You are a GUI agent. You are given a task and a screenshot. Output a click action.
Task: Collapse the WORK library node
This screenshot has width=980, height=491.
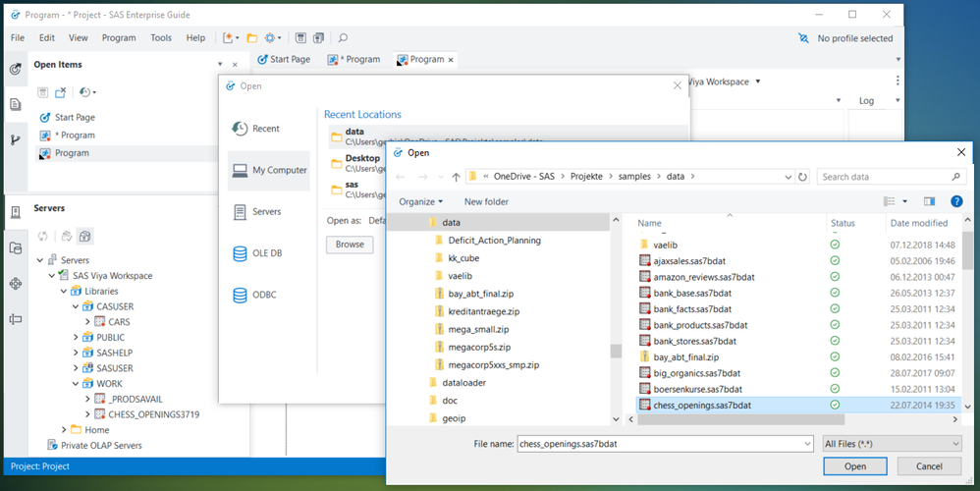[76, 383]
